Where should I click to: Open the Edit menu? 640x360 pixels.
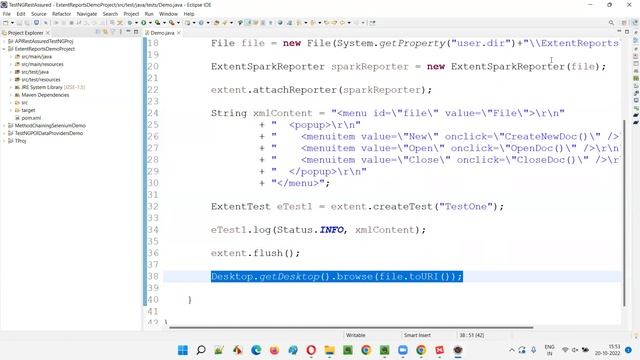[x=21, y=14]
